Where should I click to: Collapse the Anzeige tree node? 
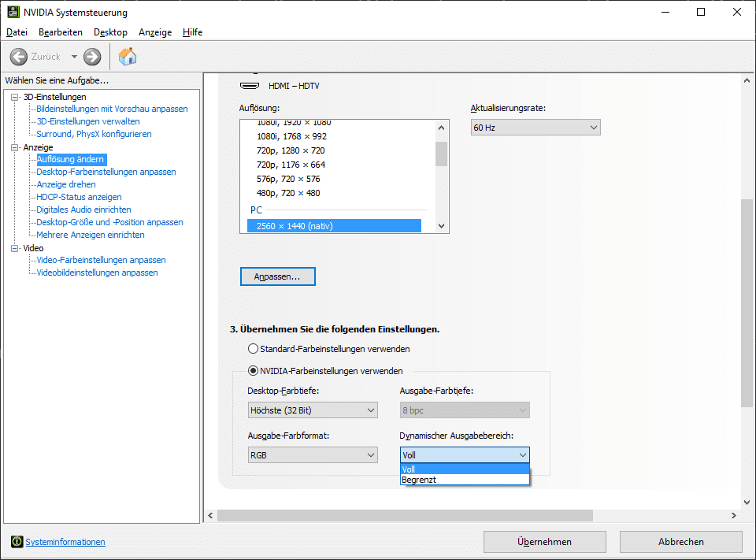coord(14,147)
